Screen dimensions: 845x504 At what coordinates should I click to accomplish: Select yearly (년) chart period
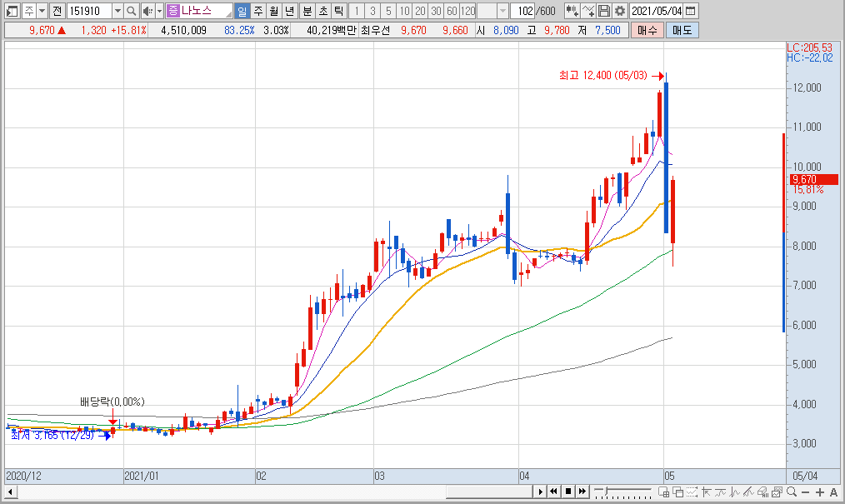click(289, 11)
